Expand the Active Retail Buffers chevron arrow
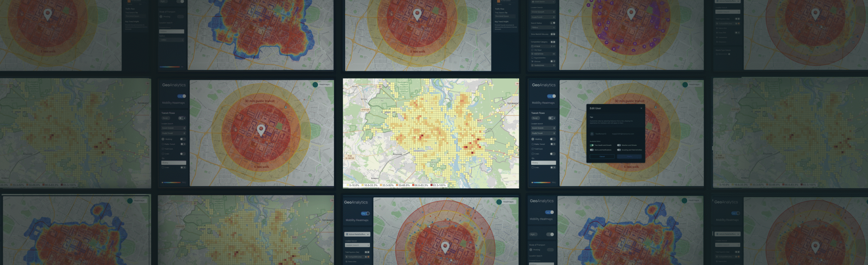 pos(368,234)
